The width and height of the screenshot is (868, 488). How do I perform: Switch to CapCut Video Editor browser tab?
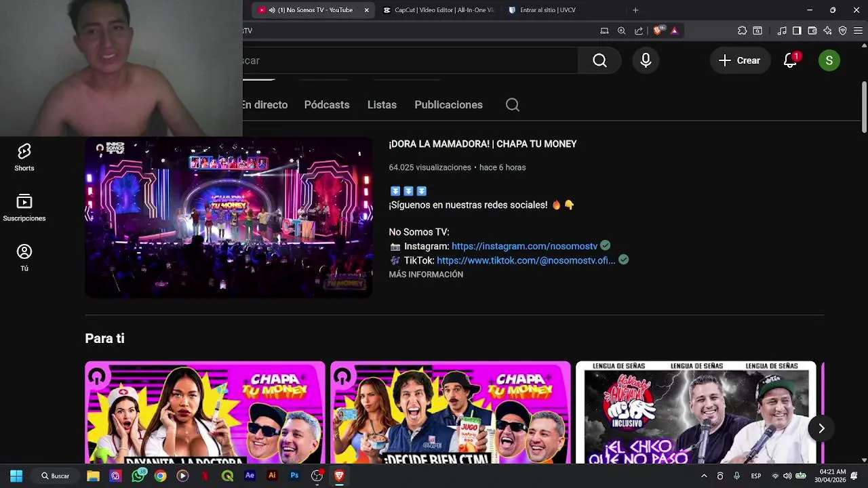pos(439,10)
